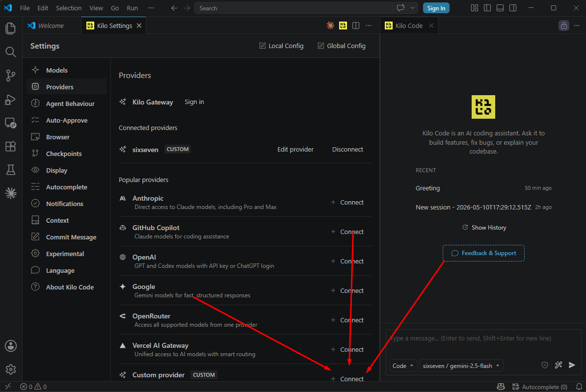This screenshot has height=392, width=586.
Task: Open notifications bell in status bar
Action: [x=579, y=387]
